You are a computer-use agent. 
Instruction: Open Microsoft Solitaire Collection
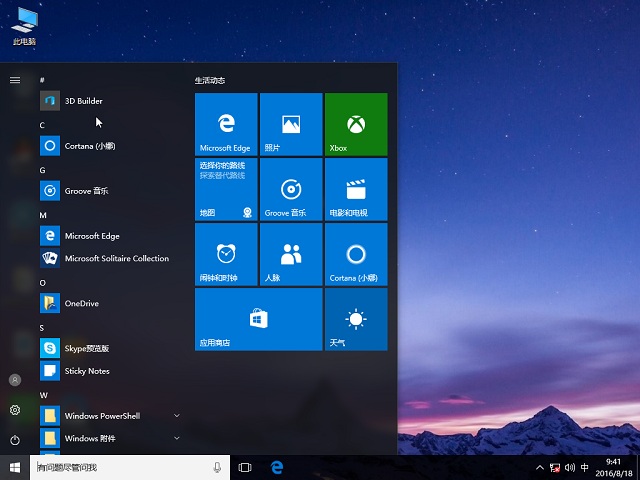tap(116, 258)
